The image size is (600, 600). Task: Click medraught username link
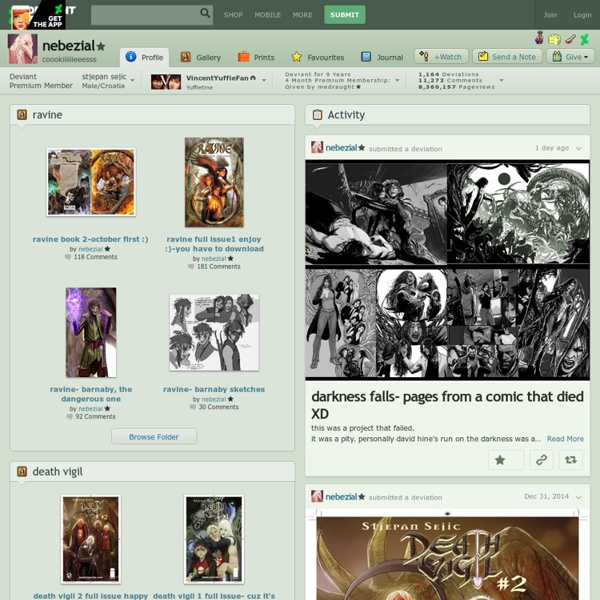click(338, 87)
